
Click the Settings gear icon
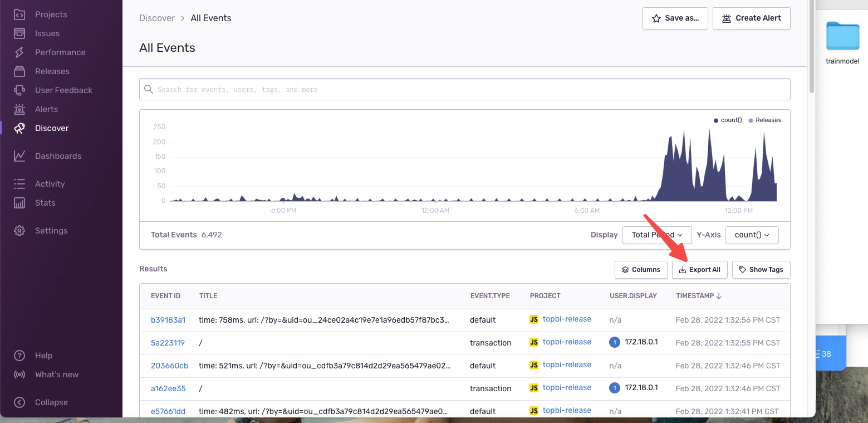(x=19, y=231)
